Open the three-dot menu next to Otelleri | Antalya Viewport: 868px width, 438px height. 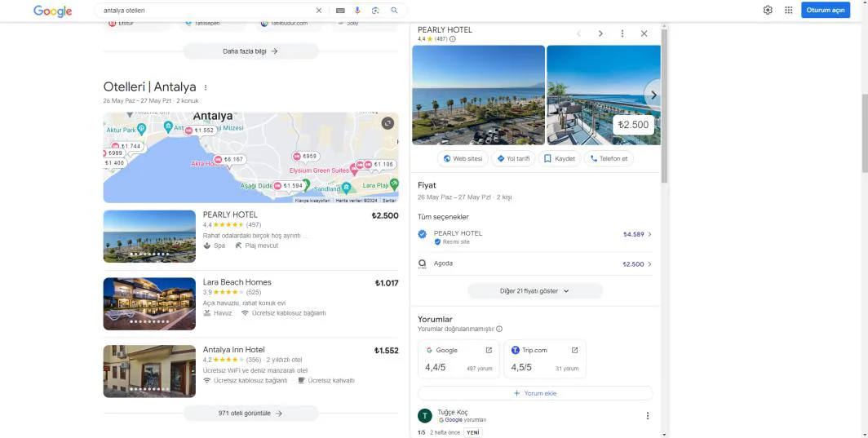point(206,87)
